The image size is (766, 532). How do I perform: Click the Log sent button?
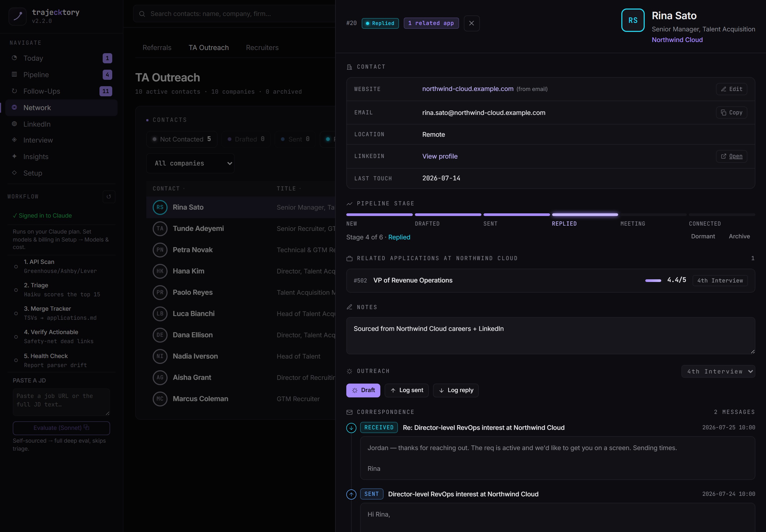tap(406, 390)
